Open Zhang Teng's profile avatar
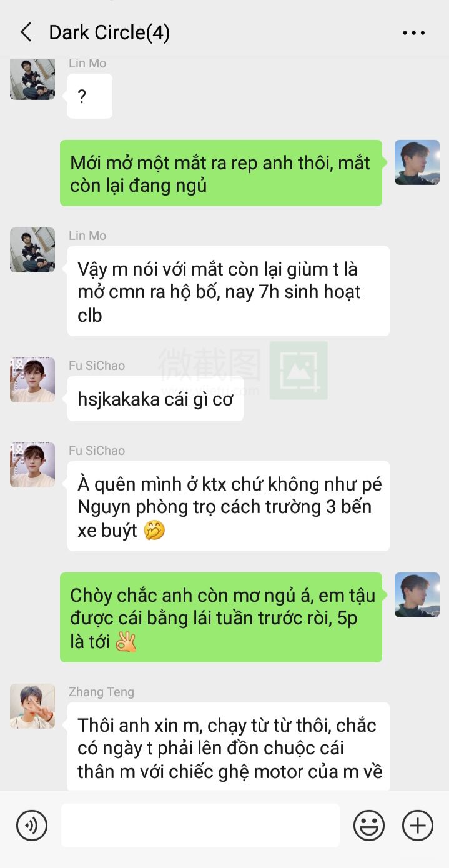Image resolution: width=449 pixels, height=868 pixels. pos(32,706)
